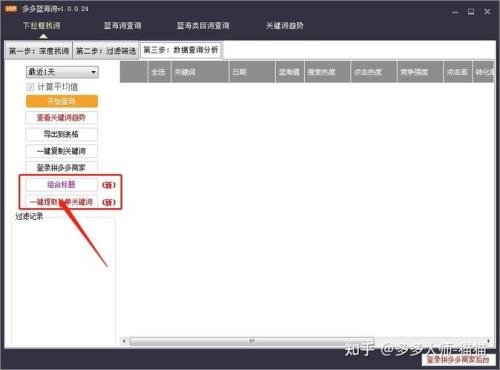This screenshot has height=370, width=500.
Task: Click the 一键提取 keyword extraction button
Action: tap(61, 202)
